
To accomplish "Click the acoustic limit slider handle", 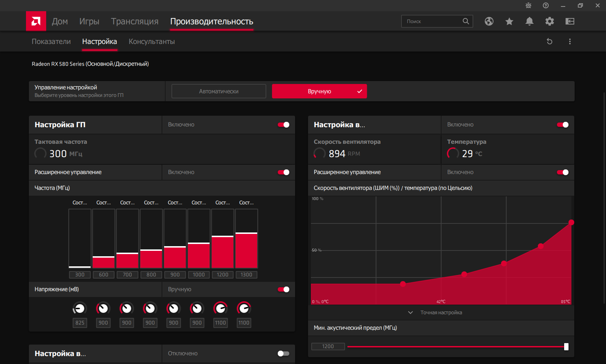I will pyautogui.click(x=566, y=347).
